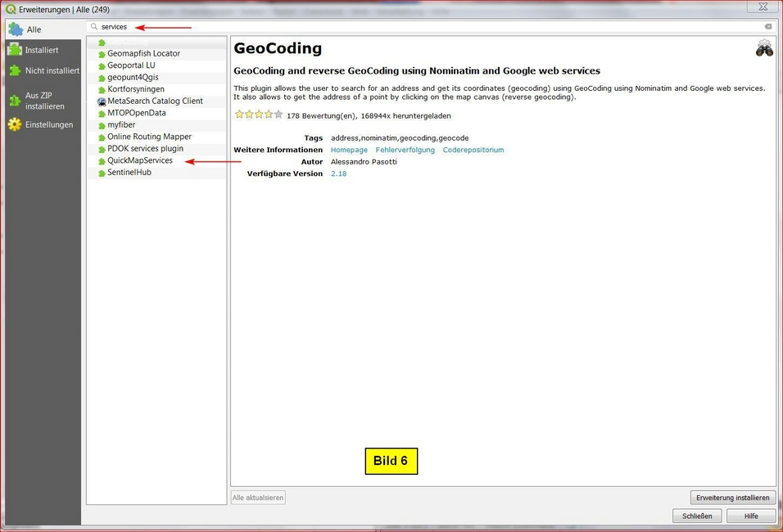783x532 pixels.
Task: Click the puzzle icon beside QuickMapServices
Action: tap(102, 161)
